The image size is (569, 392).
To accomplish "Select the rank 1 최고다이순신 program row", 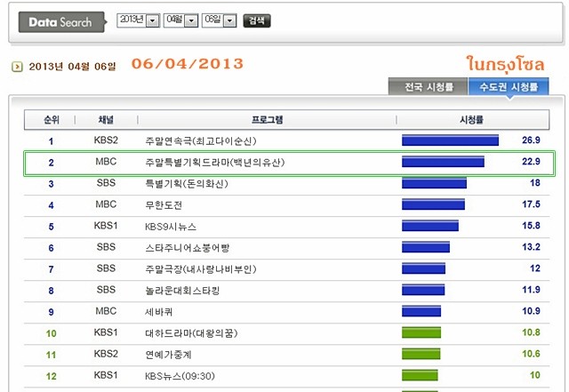I will [286, 140].
